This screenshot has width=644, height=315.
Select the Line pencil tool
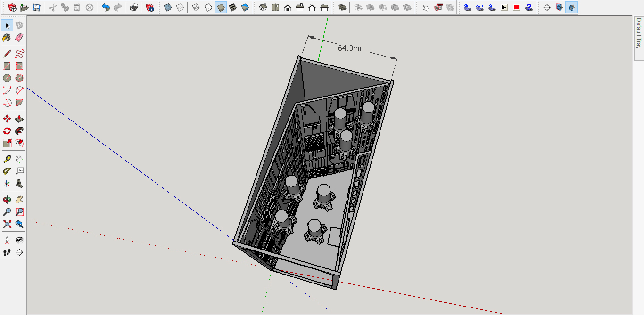click(x=7, y=54)
